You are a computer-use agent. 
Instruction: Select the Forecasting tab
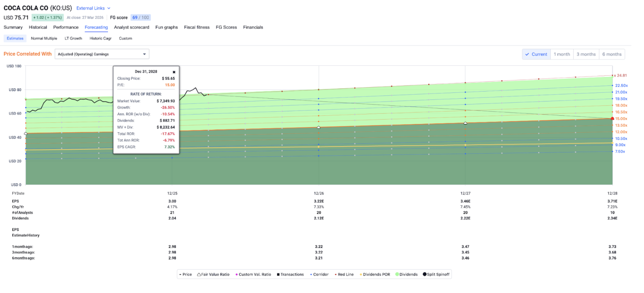(96, 27)
